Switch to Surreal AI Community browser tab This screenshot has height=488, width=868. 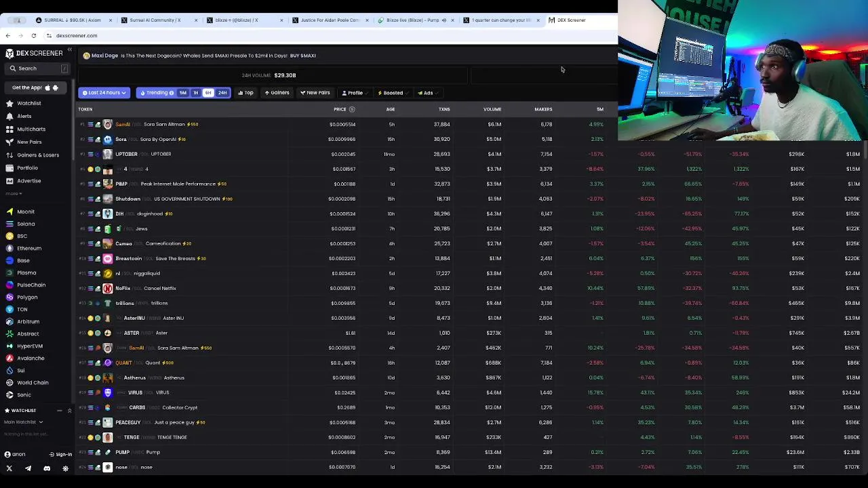pyautogui.click(x=160, y=20)
